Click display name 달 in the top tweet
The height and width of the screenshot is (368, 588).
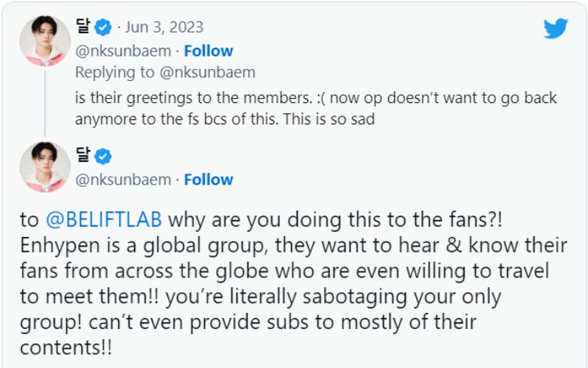click(83, 28)
